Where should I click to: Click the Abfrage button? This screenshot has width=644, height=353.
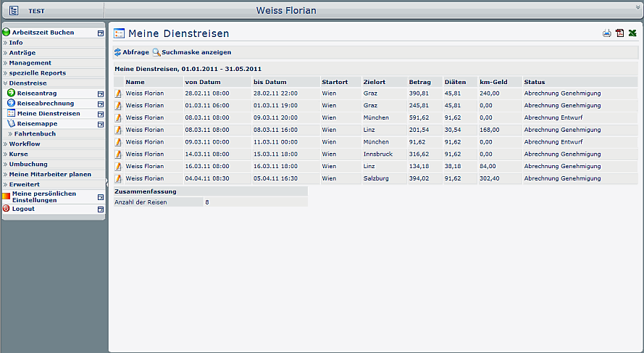[132, 52]
